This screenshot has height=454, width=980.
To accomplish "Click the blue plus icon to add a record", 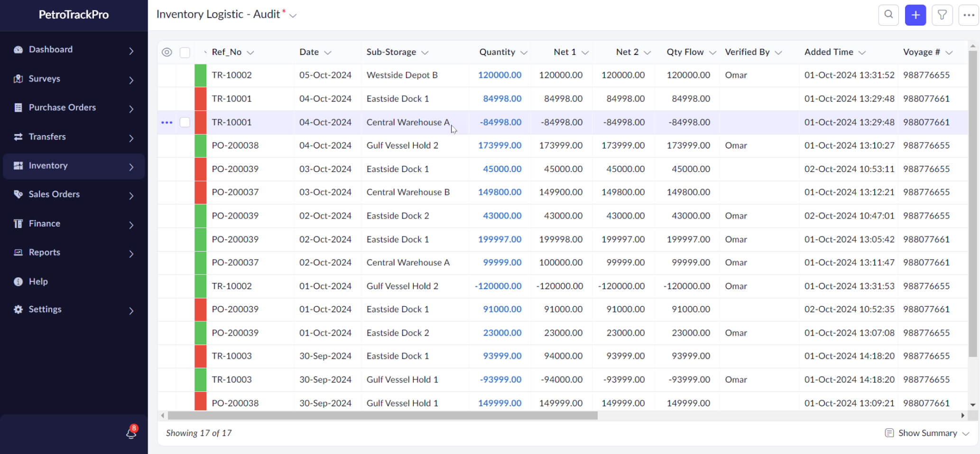I will (915, 15).
